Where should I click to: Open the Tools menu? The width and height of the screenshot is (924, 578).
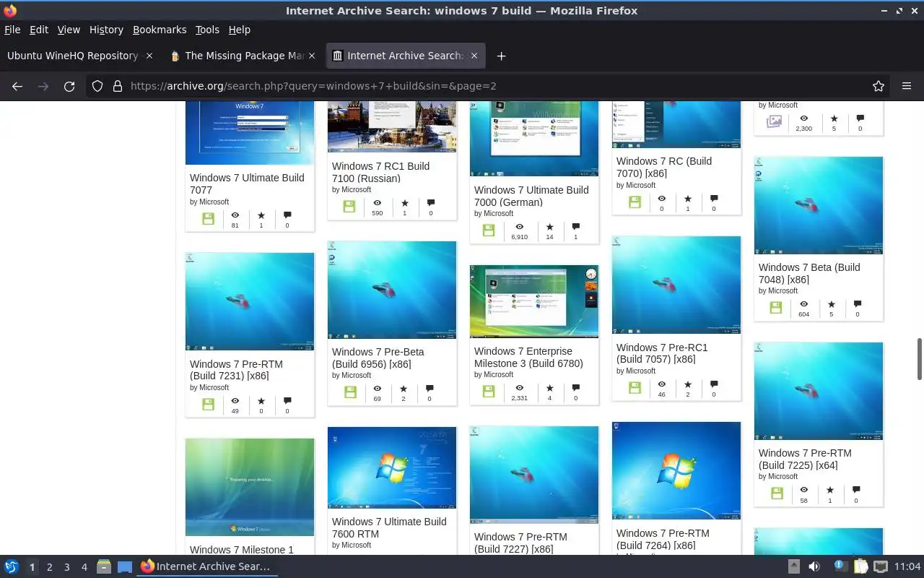tap(207, 30)
